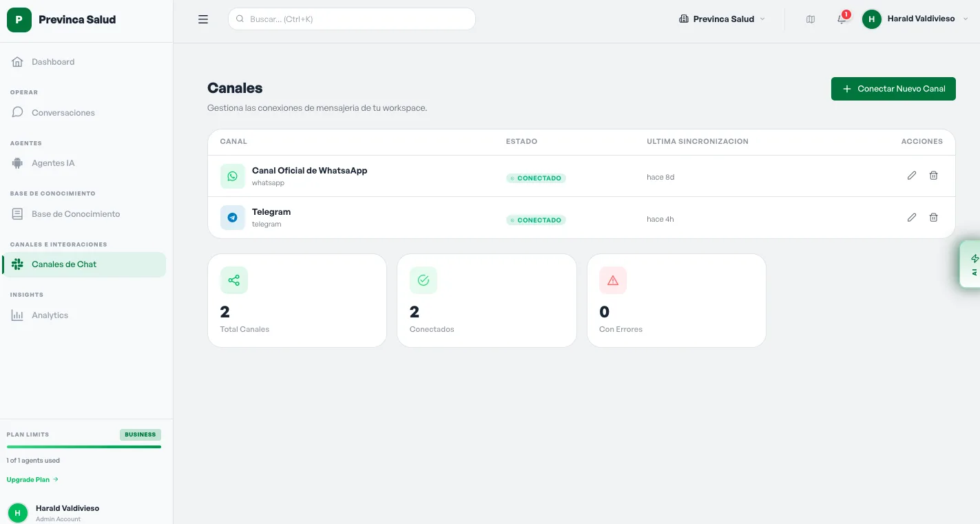Click the trash icon for Telegram
Viewport: 980px width, 524px height.
pos(934,218)
